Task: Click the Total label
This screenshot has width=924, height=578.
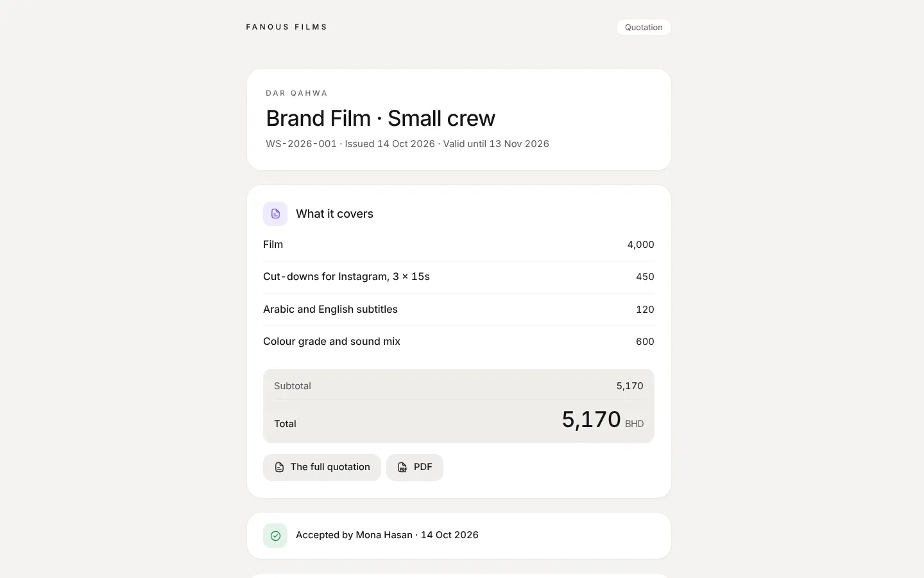Action: point(285,424)
